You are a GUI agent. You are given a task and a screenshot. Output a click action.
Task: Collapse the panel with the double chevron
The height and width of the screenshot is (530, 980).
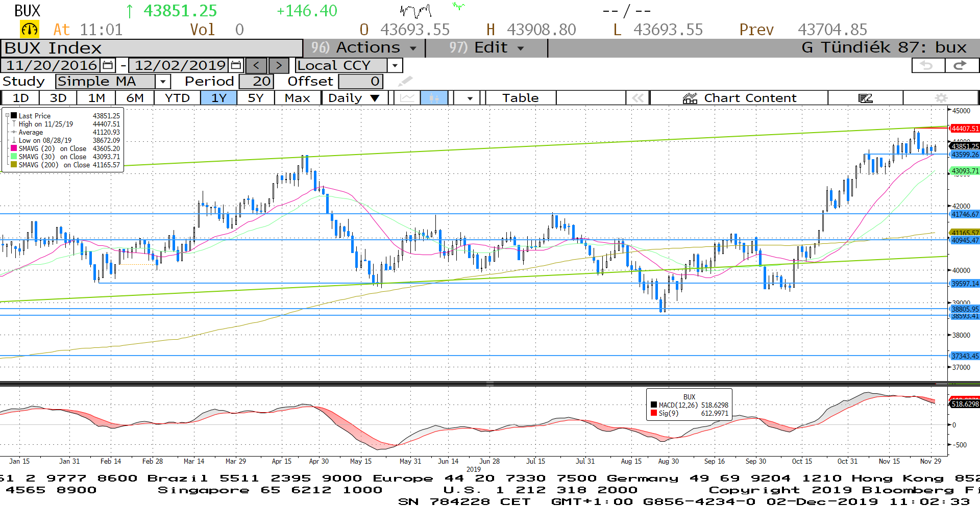pyautogui.click(x=638, y=98)
